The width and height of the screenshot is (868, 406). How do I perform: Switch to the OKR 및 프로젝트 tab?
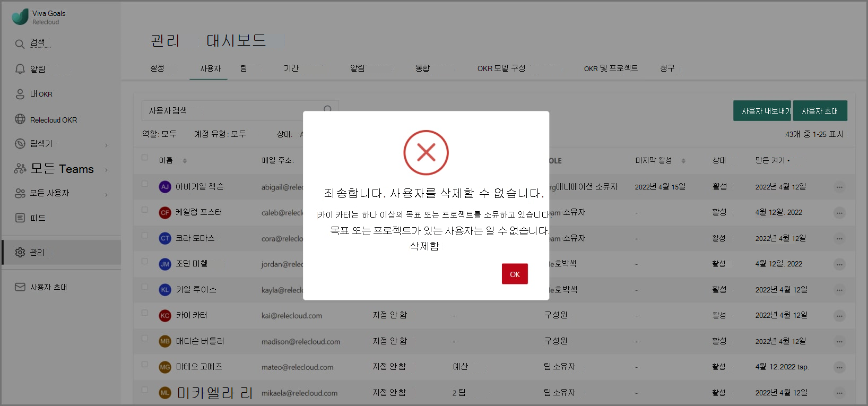point(611,68)
